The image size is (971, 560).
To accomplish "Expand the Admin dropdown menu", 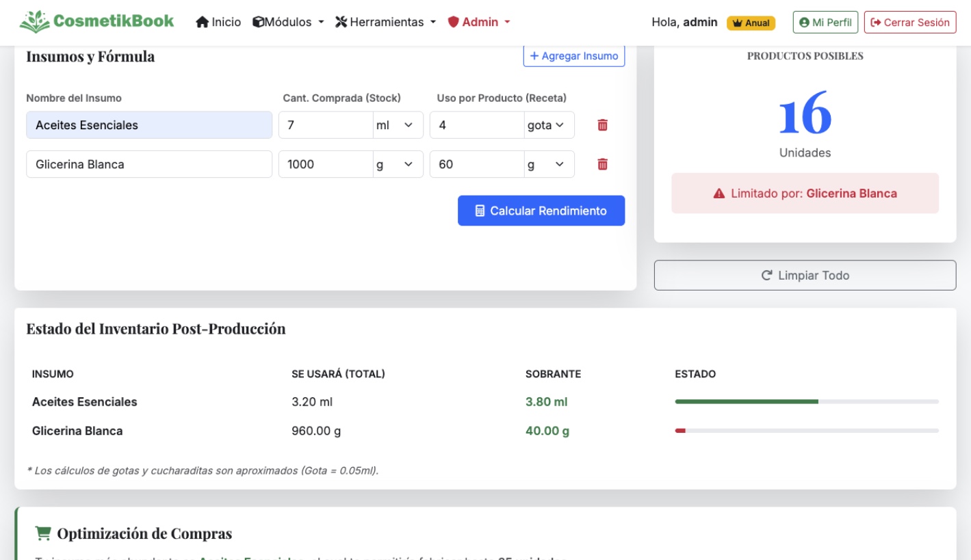I will click(x=480, y=22).
